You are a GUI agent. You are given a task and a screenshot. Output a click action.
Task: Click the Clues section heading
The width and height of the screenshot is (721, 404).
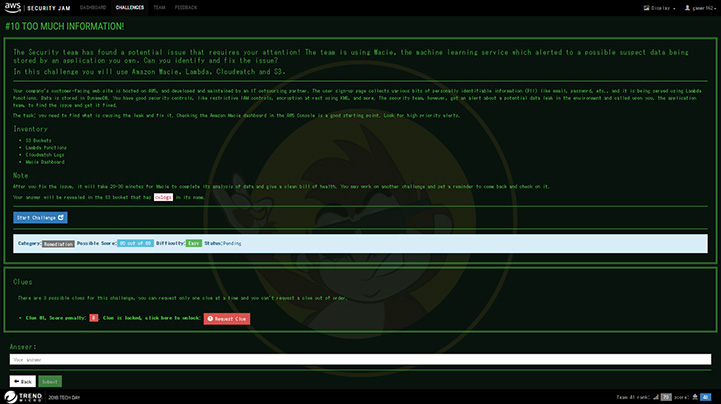(x=23, y=282)
